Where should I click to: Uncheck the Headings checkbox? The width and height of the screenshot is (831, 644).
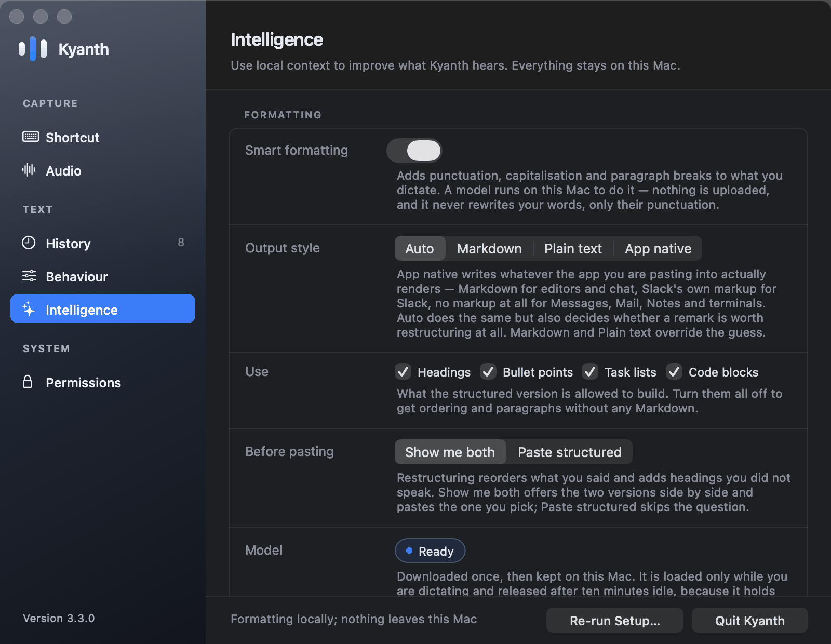pyautogui.click(x=403, y=371)
